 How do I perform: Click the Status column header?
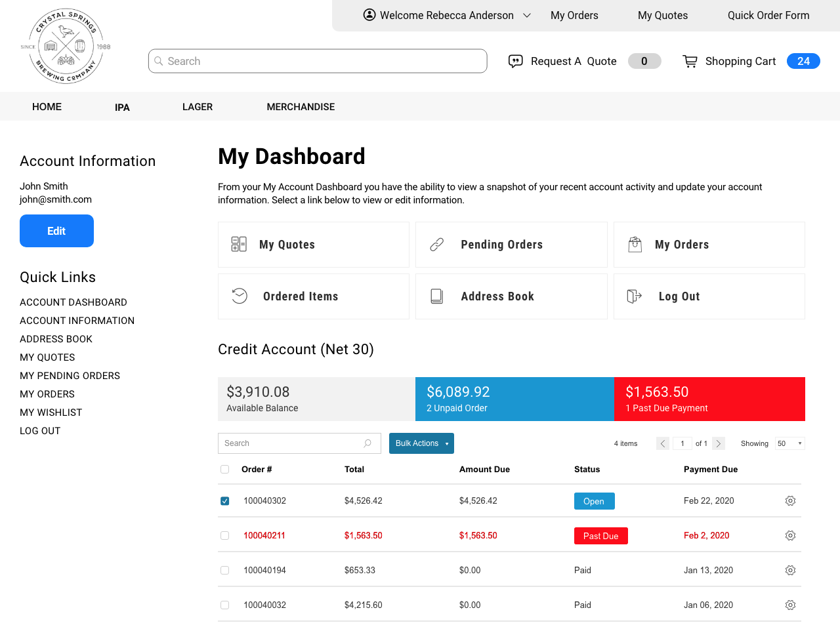587,470
